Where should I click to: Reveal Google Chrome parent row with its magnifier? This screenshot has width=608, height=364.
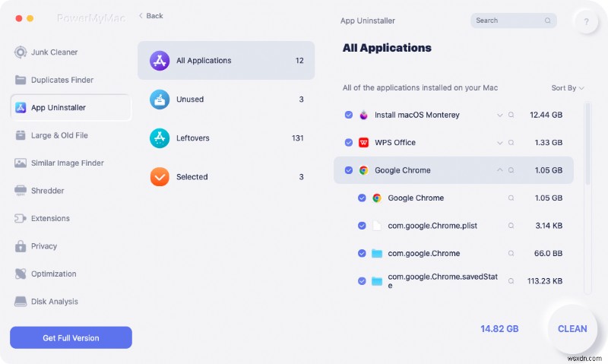tap(511, 170)
